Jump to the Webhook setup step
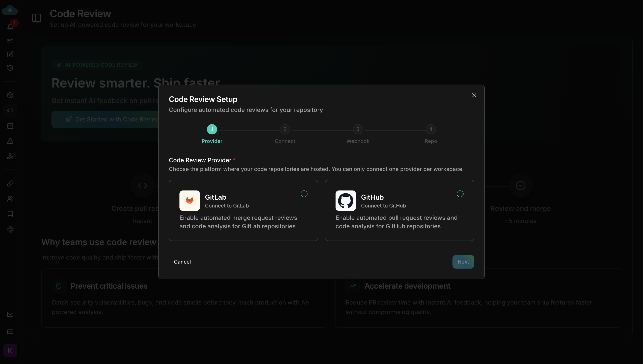Viewport: 643px width, 364px height. point(357,129)
